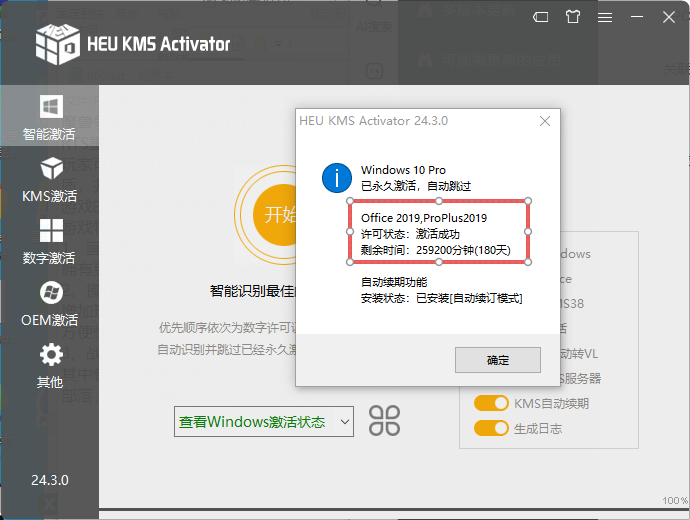This screenshot has height=520, width=690.
Task: Click the 剩余时间：259200分钟(180天) line
Action: [x=436, y=250]
